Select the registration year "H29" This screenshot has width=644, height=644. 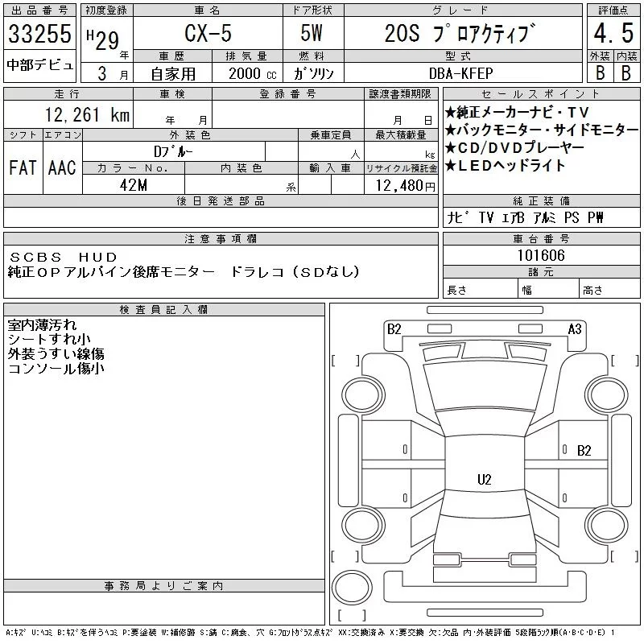coord(102,39)
